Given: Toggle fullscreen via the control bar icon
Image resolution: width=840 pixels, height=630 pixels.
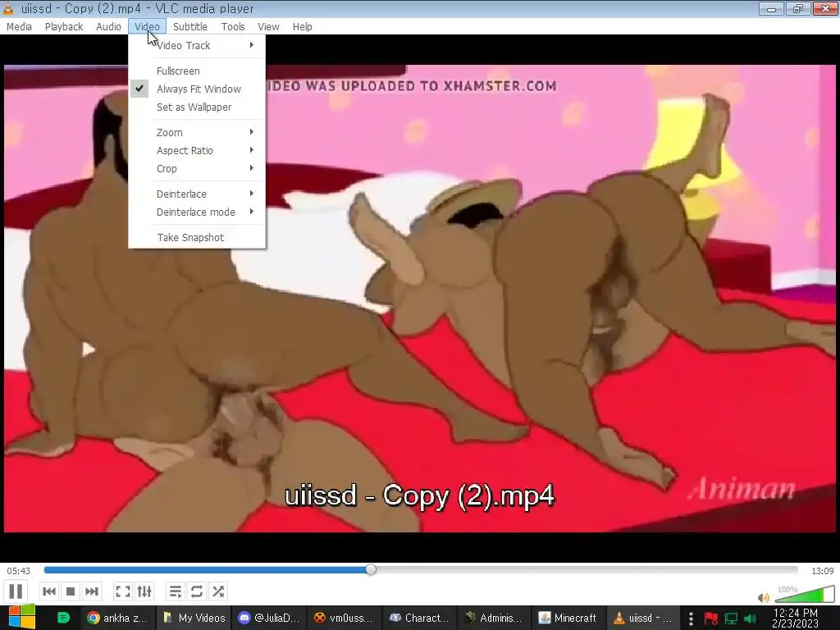Looking at the screenshot, I should point(123,591).
